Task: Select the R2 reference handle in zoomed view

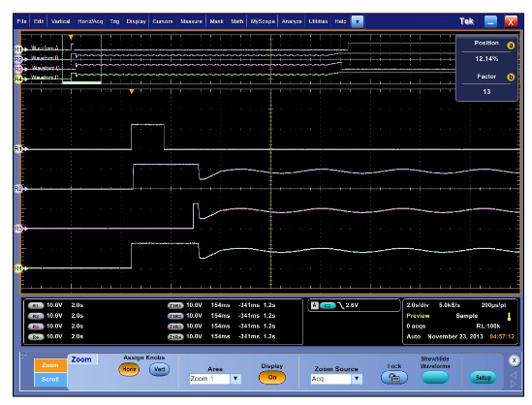Action: pyautogui.click(x=18, y=189)
